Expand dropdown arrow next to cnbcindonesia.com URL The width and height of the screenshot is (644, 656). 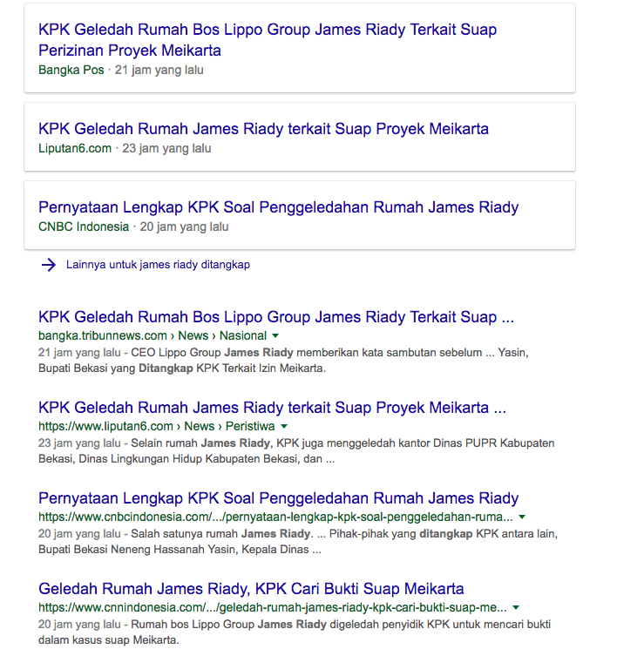click(522, 517)
